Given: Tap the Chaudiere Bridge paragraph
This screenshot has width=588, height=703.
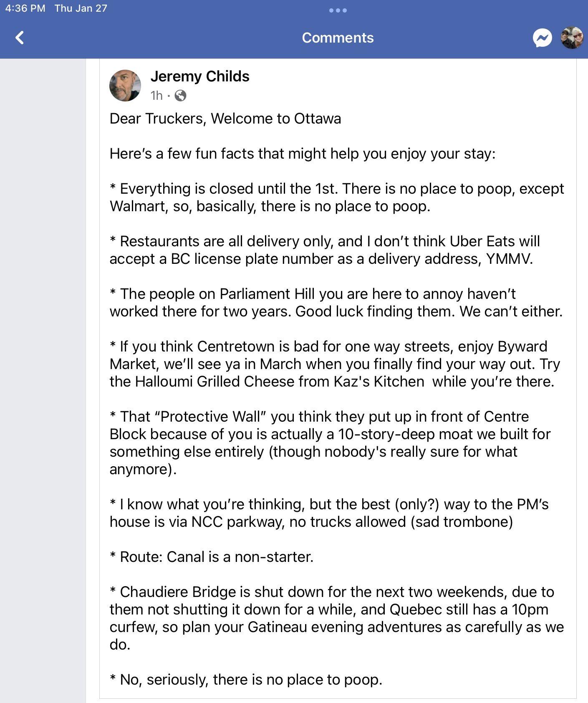Looking at the screenshot, I should tap(336, 618).
